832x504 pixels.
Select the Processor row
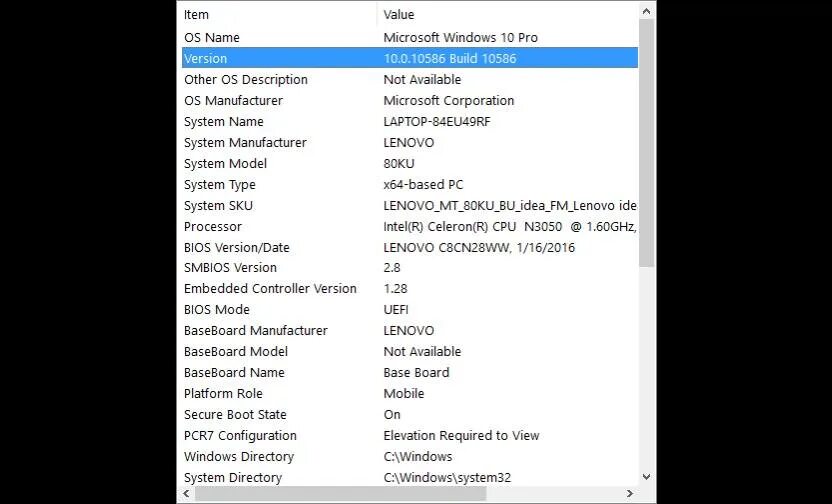(x=410, y=227)
